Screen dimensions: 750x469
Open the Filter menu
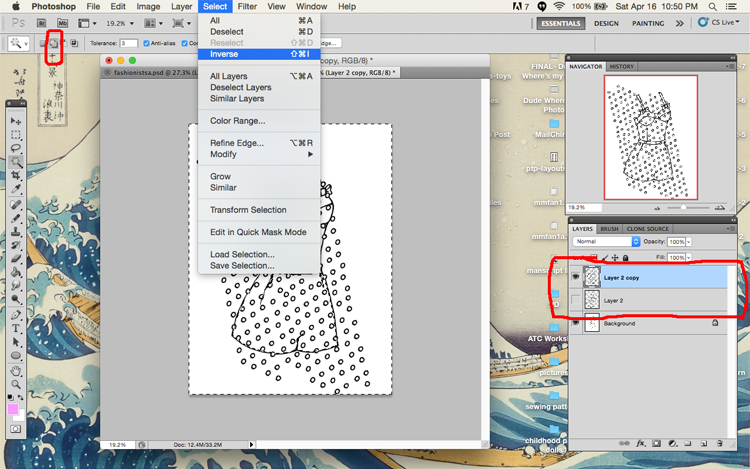pos(247,7)
